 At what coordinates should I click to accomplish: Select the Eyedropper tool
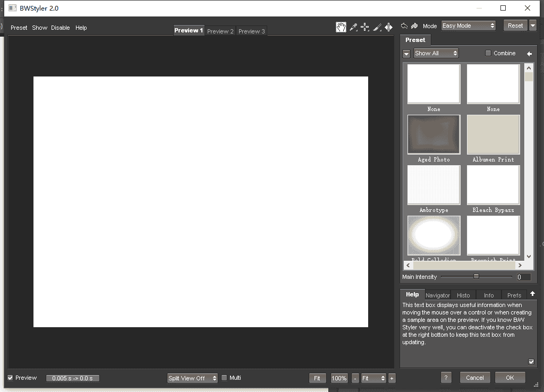(x=353, y=27)
